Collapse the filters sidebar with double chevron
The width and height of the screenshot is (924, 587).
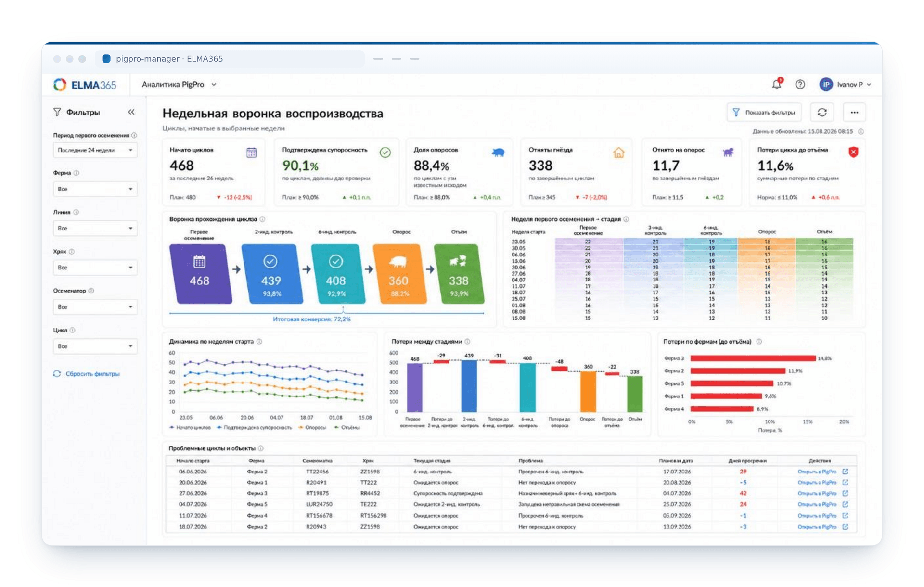131,112
